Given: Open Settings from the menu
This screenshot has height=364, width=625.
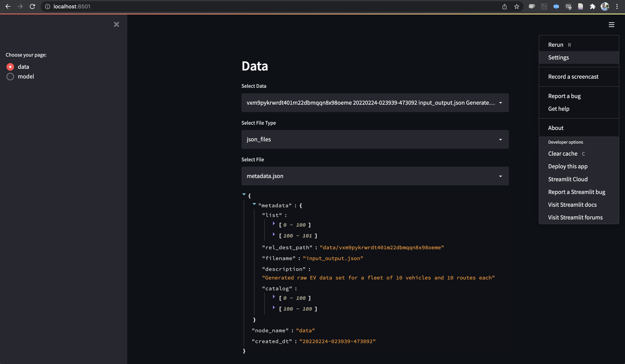Looking at the screenshot, I should pos(579,58).
